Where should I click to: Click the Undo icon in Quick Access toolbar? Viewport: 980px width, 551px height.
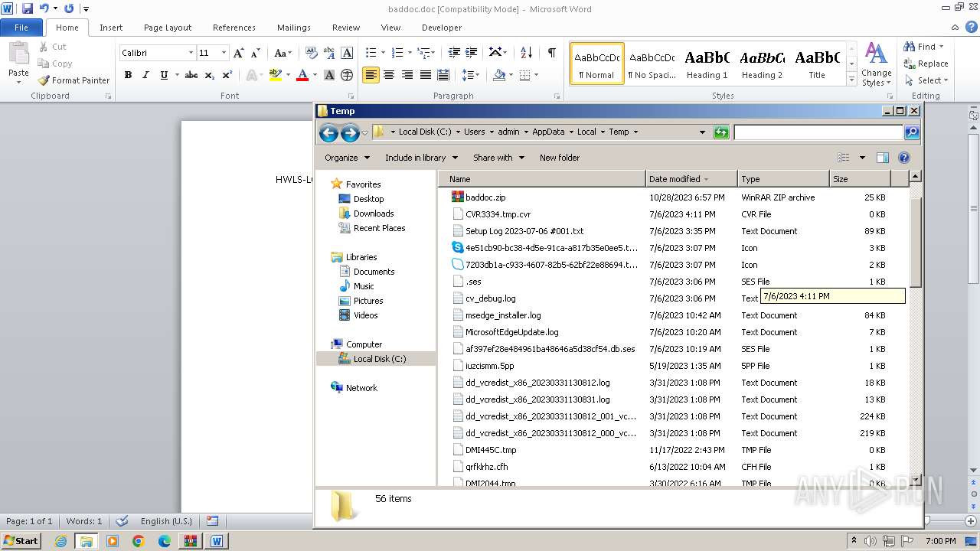pyautogui.click(x=44, y=8)
